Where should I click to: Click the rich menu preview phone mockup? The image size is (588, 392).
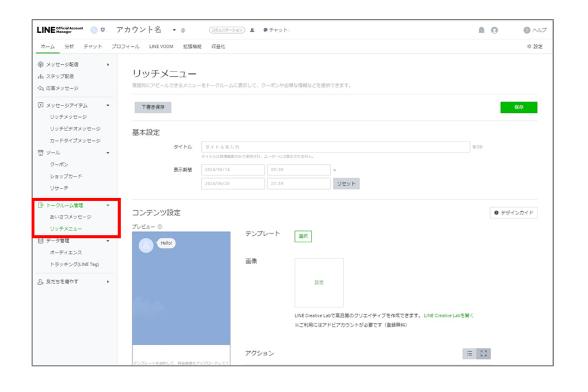[x=181, y=298]
